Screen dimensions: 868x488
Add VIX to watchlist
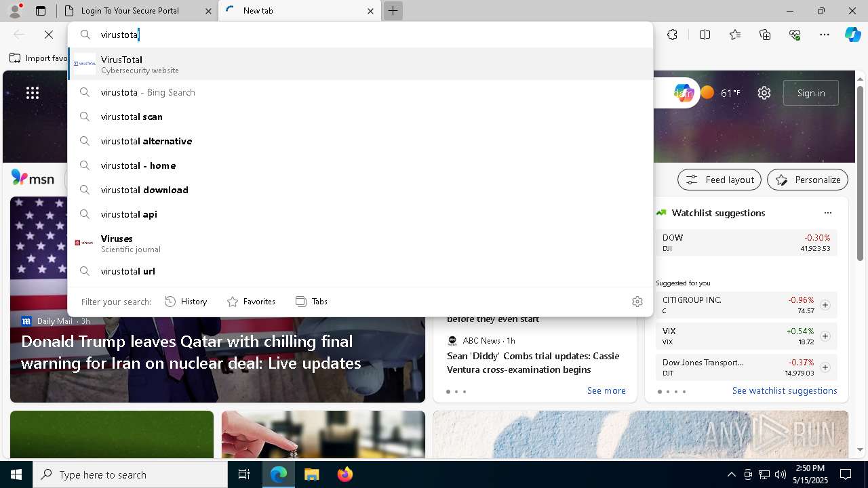825,336
